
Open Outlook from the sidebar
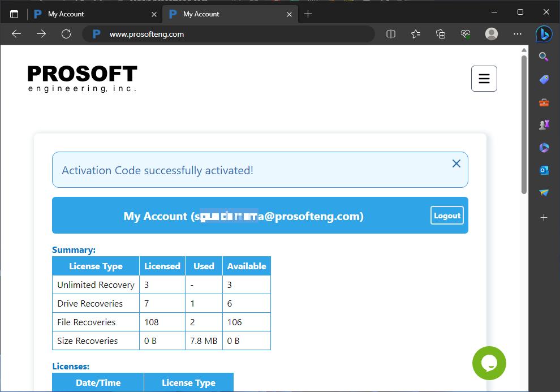point(544,170)
